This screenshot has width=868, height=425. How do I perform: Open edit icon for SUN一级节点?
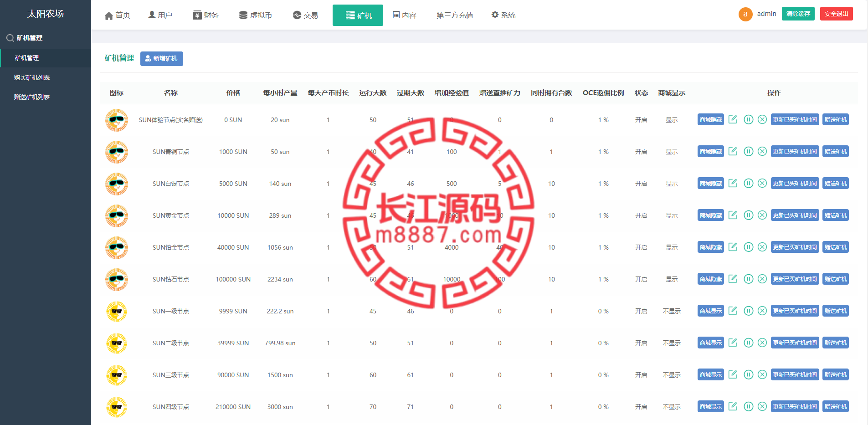(733, 311)
